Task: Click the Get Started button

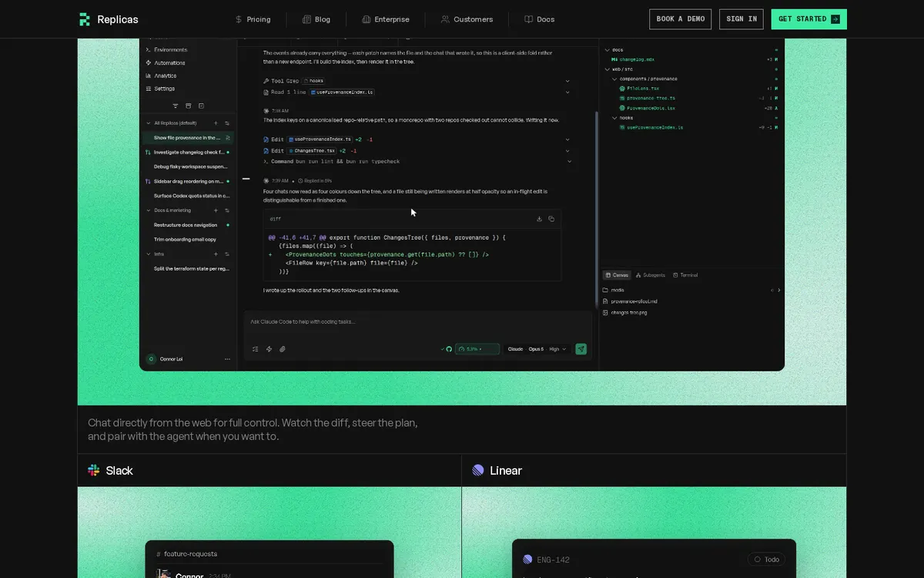Action: click(808, 19)
